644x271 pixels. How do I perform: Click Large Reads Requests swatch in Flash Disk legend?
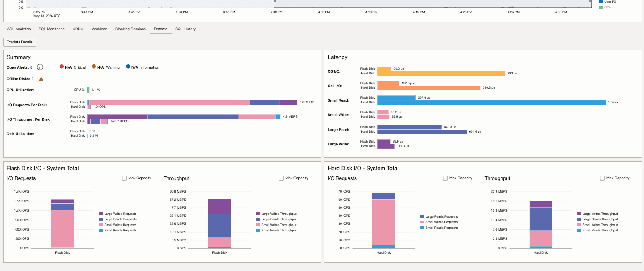click(101, 219)
